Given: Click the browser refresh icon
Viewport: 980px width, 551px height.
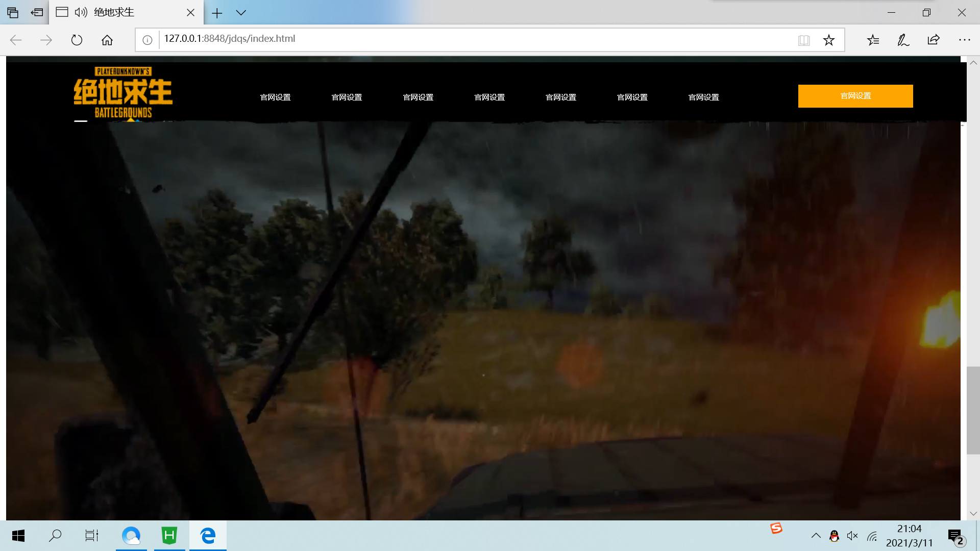Looking at the screenshot, I should pos(77,40).
